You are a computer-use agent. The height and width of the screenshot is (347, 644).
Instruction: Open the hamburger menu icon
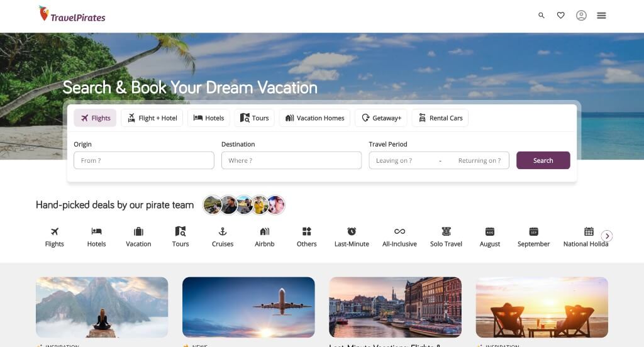pyautogui.click(x=601, y=16)
